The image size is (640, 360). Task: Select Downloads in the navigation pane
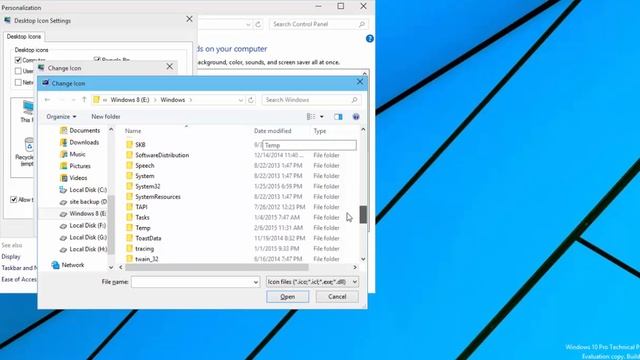[84, 142]
